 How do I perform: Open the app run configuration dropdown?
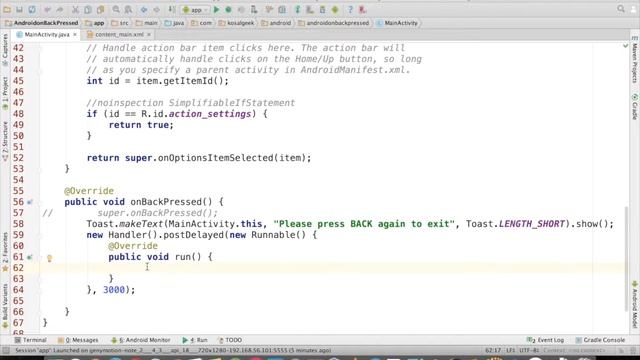[196, 10]
